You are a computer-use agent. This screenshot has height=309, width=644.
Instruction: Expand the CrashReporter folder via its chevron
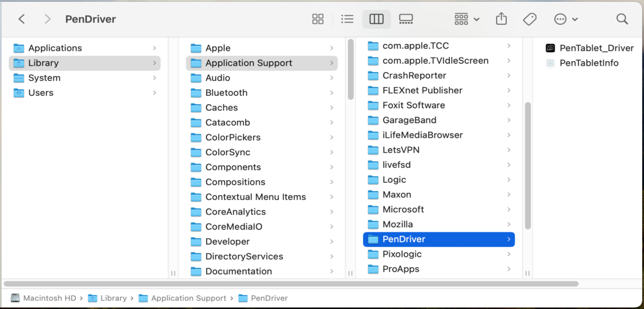tap(508, 75)
